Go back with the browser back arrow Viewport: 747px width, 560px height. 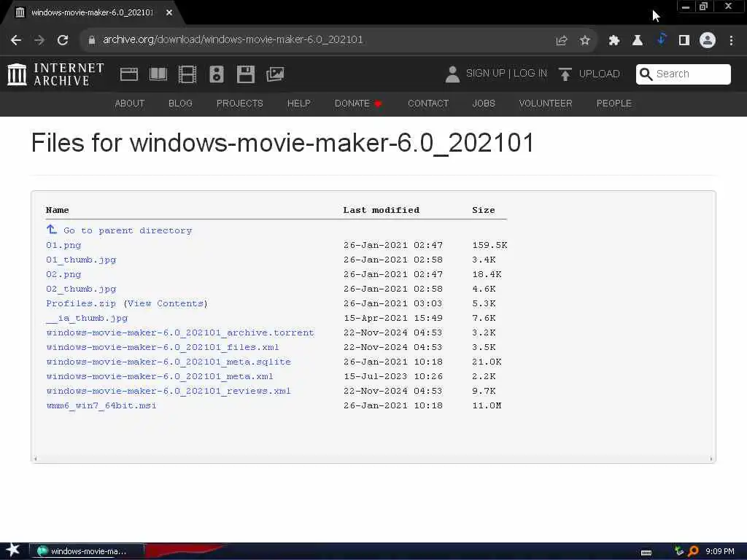[x=16, y=41]
